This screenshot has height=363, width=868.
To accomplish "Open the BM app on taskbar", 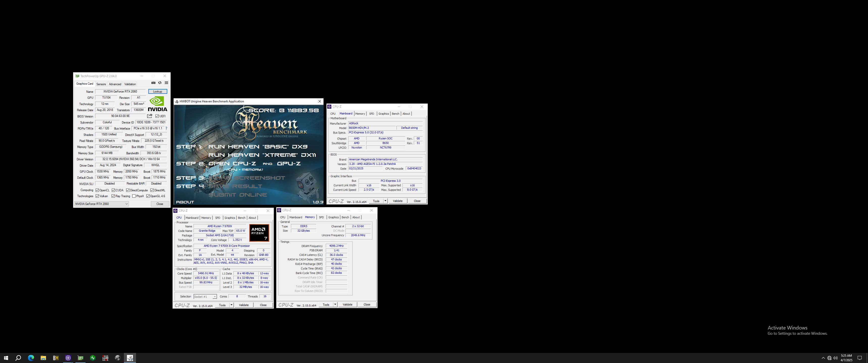I will point(56,358).
